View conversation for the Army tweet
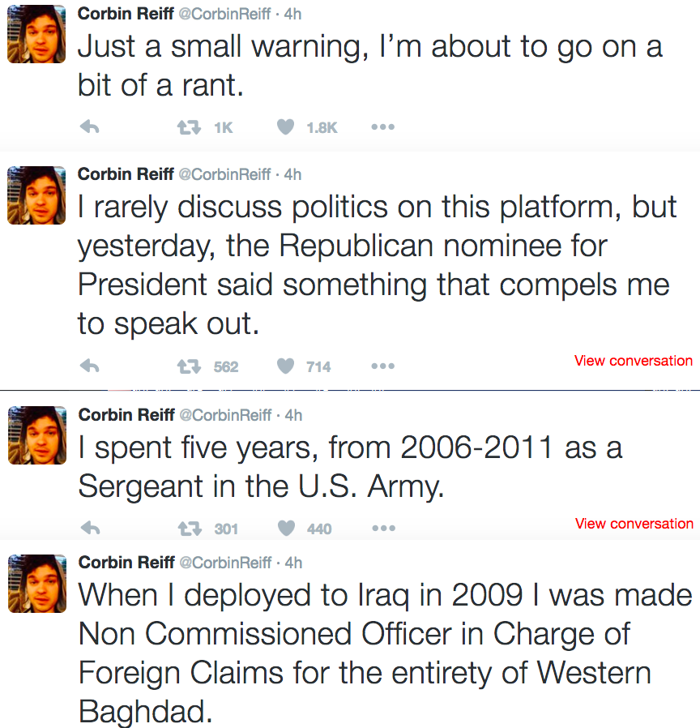 pyautogui.click(x=634, y=524)
